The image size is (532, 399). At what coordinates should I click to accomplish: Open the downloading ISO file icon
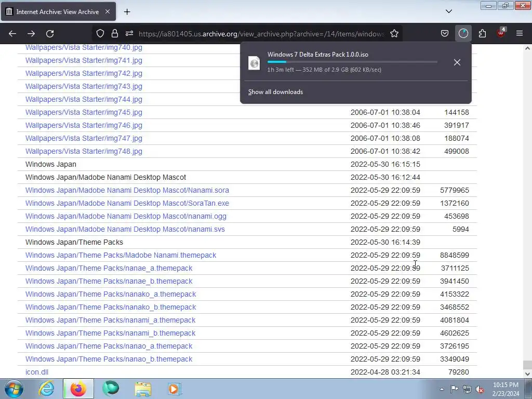[x=254, y=63]
